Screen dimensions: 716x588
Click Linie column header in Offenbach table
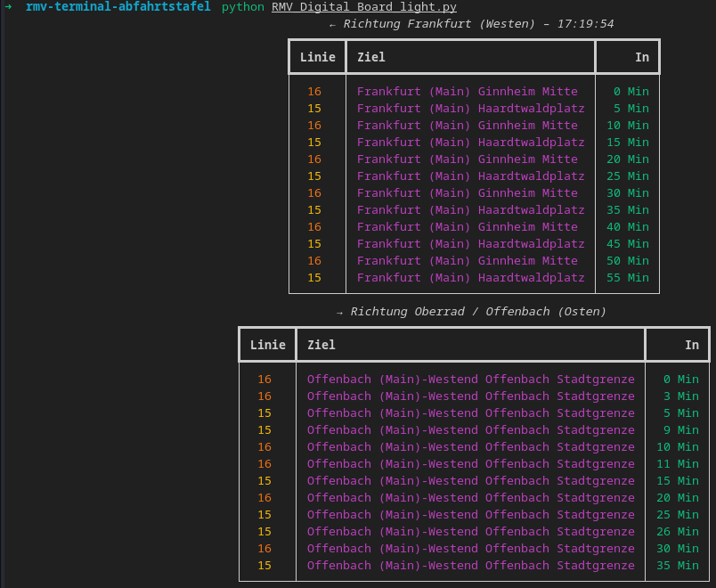pos(268,345)
